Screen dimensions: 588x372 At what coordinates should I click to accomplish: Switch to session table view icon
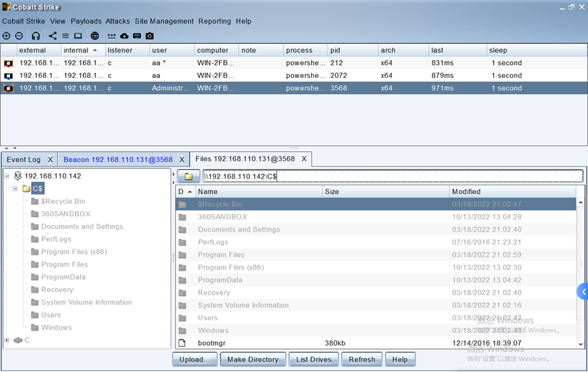click(66, 36)
